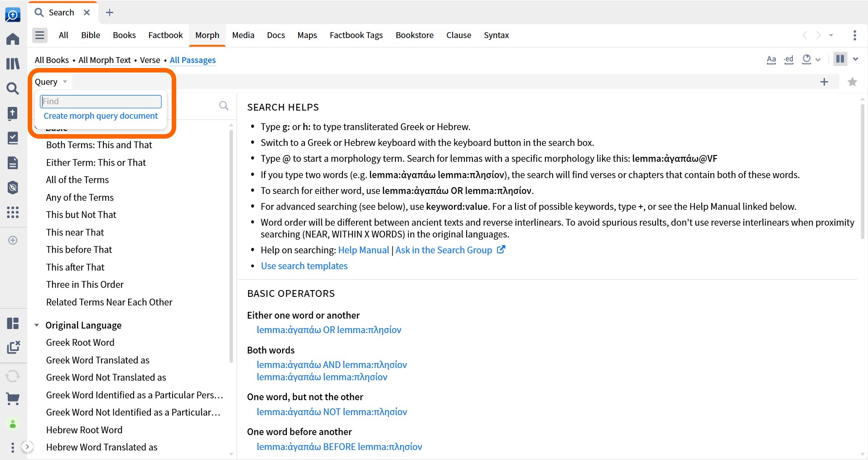Switch to the Factbook Tags tab
Image resolution: width=868 pixels, height=460 pixels.
tap(356, 35)
